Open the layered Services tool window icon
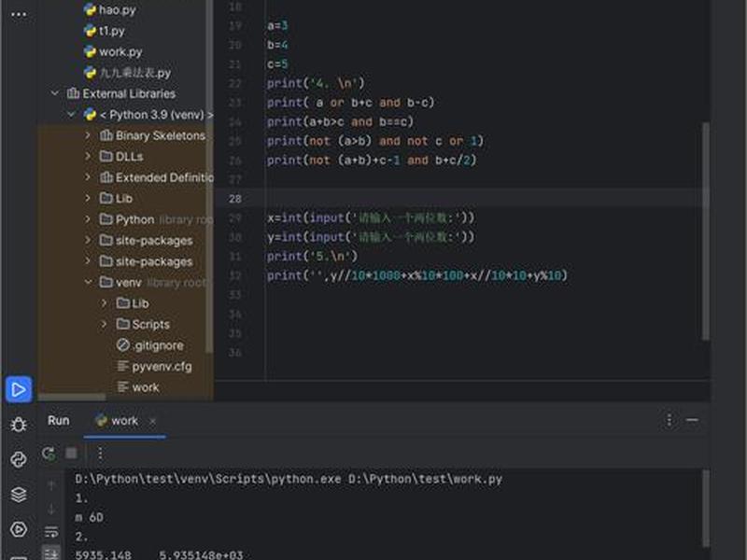Screen dimensions: 747x560 click(x=19, y=495)
